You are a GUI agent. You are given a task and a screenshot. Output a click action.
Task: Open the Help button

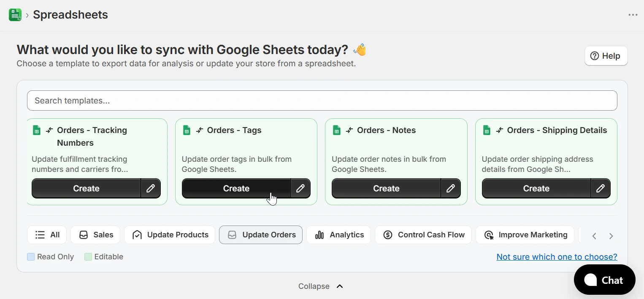[606, 56]
